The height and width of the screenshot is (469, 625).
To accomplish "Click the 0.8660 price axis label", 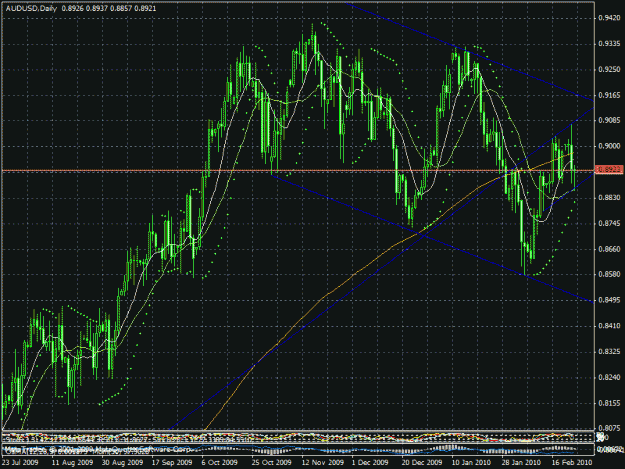I will pos(609,249).
